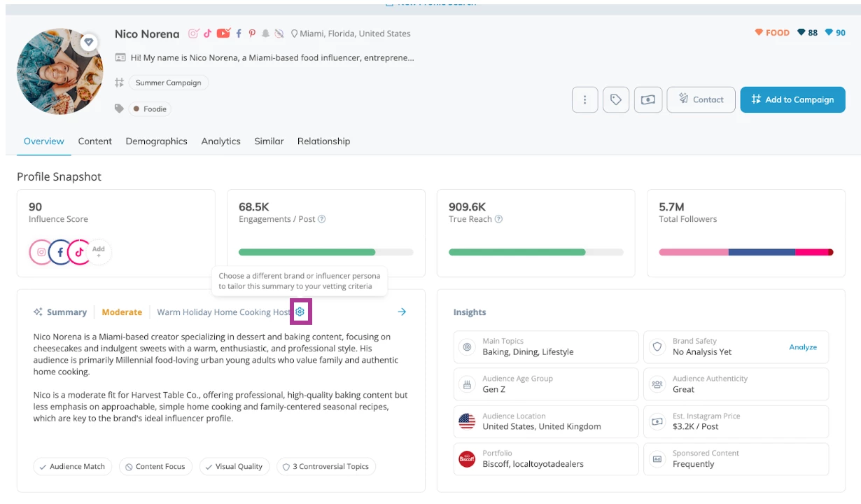The height and width of the screenshot is (504, 861).
Task: Click the Audience Match chip
Action: tap(73, 466)
